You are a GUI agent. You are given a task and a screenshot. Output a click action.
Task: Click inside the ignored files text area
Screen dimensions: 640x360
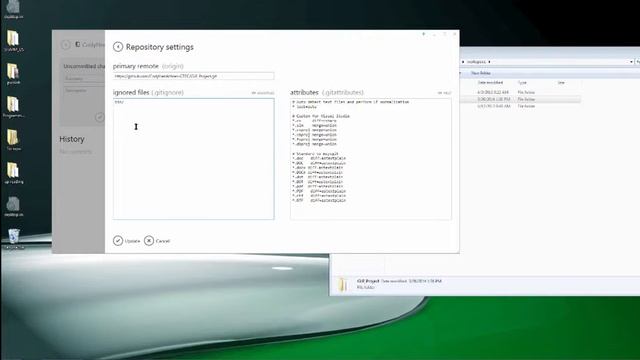(193, 159)
